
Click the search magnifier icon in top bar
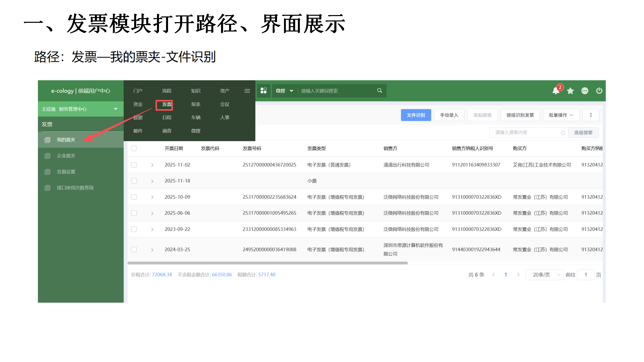[x=379, y=90]
